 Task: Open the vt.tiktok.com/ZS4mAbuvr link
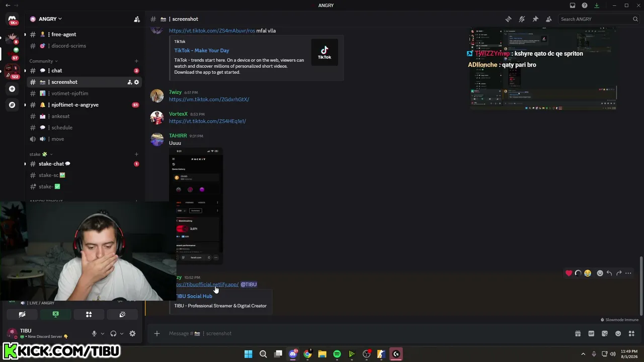[212, 31]
